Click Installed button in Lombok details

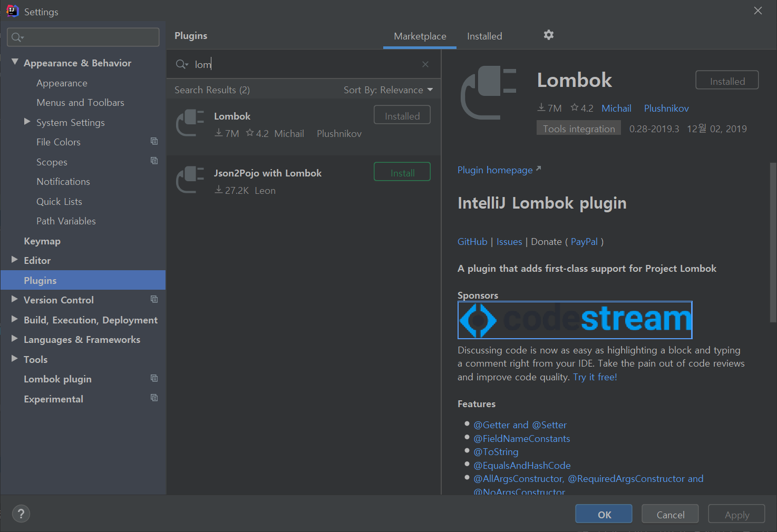[727, 81]
